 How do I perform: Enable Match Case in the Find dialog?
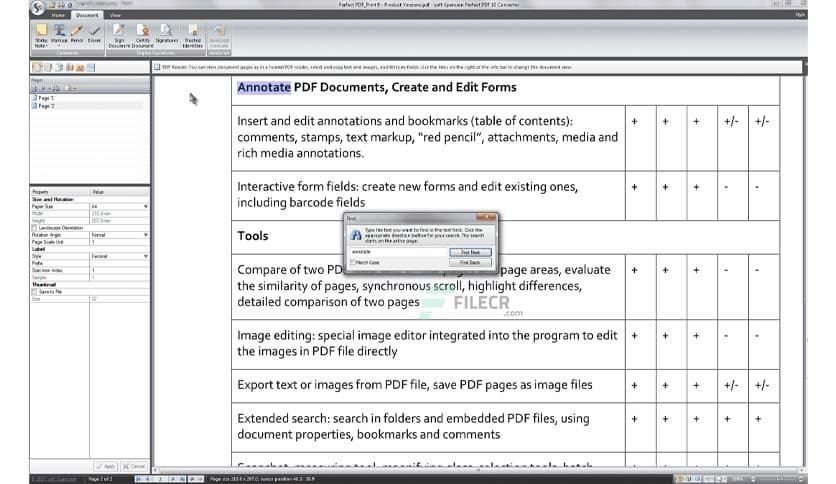[353, 263]
